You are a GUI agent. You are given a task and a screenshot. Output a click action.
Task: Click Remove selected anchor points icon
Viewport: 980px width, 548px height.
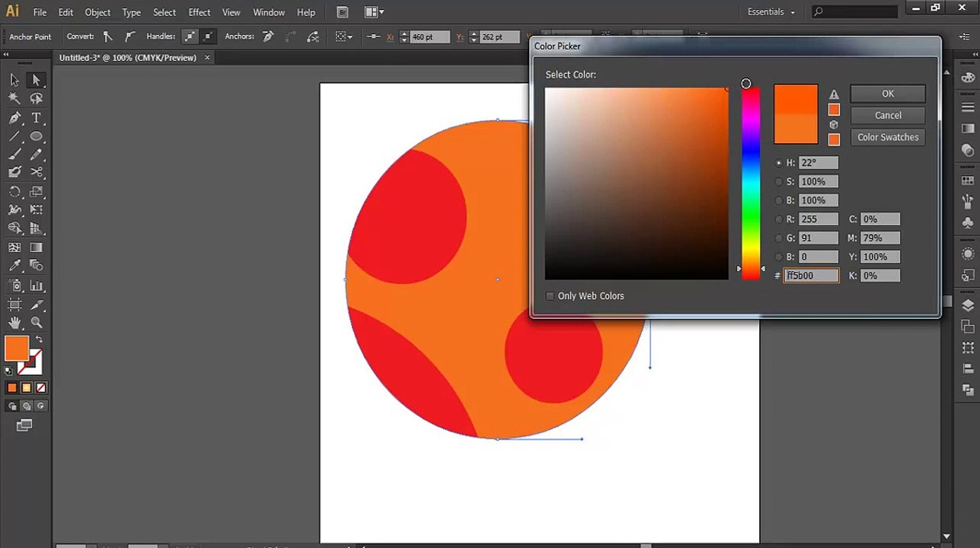[x=268, y=37]
